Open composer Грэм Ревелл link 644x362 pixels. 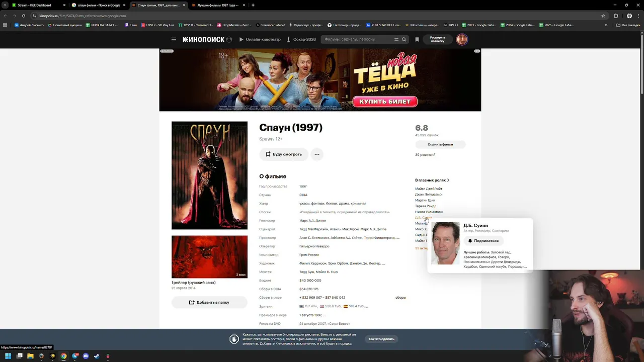click(x=310, y=255)
